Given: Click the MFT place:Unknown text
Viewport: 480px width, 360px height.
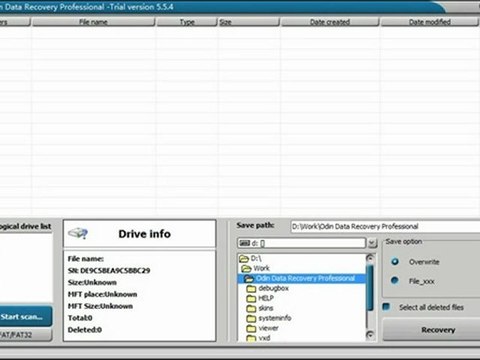Looking at the screenshot, I should [102, 294].
